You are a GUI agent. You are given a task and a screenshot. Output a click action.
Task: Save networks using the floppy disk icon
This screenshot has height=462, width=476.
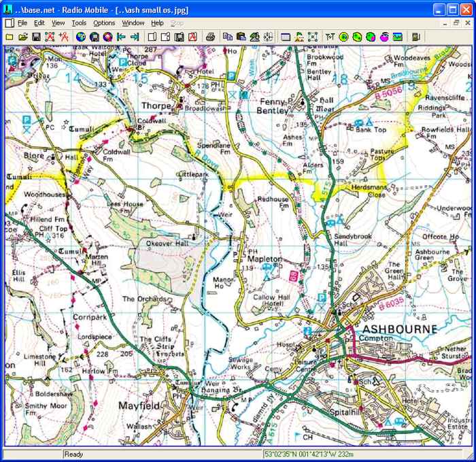[x=36, y=37]
